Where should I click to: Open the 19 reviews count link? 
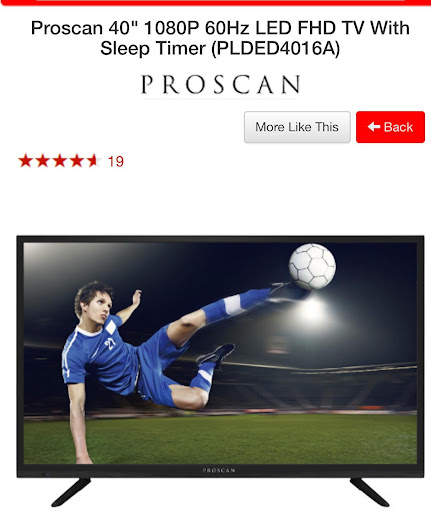(x=116, y=162)
